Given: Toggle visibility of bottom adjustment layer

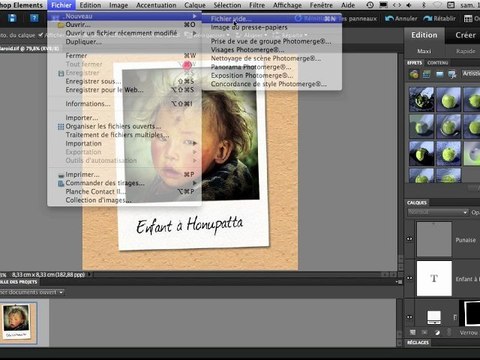Looking at the screenshot, I should click(x=410, y=317).
